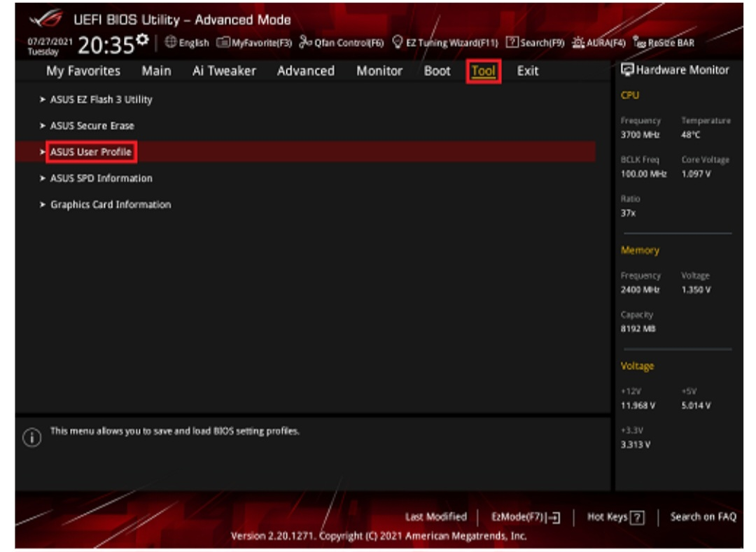Open Qfan Control(F6) fan icon
756x552 pixels.
pyautogui.click(x=305, y=43)
